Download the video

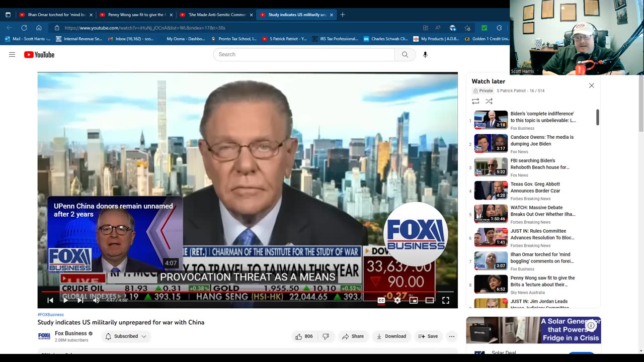391,336
